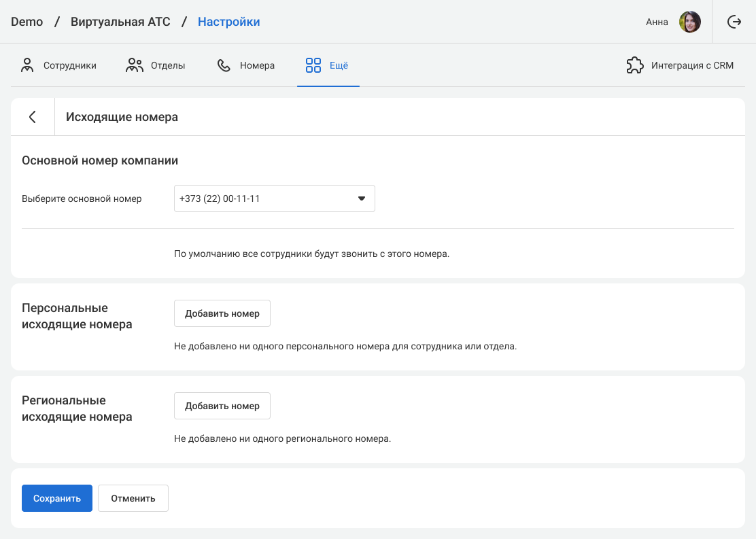Click the user name Анна
The height and width of the screenshot is (539, 756).
[x=657, y=22]
